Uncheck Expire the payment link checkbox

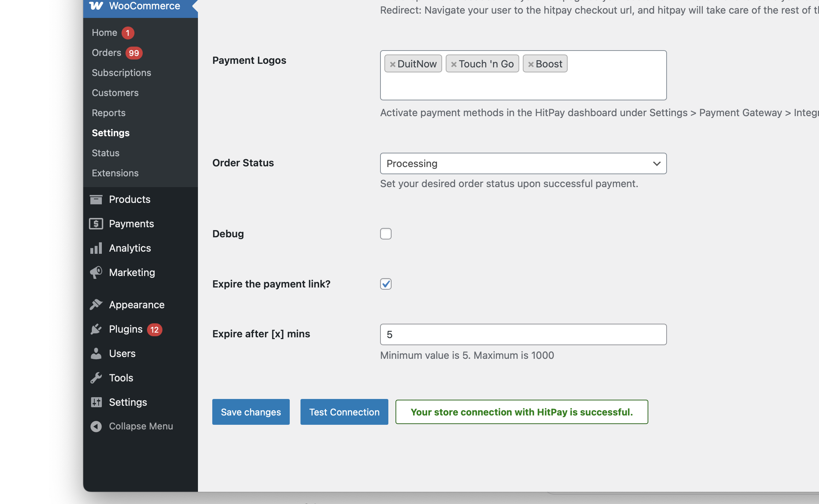(386, 284)
